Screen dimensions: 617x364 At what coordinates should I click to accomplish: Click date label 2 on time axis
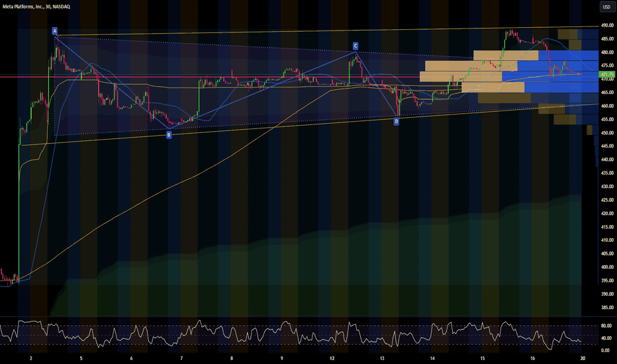pyautogui.click(x=31, y=359)
